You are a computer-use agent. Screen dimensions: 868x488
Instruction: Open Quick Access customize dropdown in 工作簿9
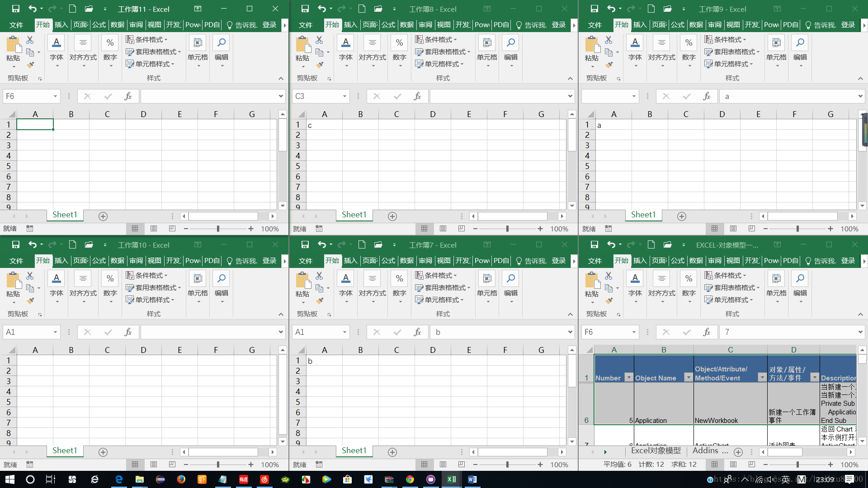tap(683, 9)
